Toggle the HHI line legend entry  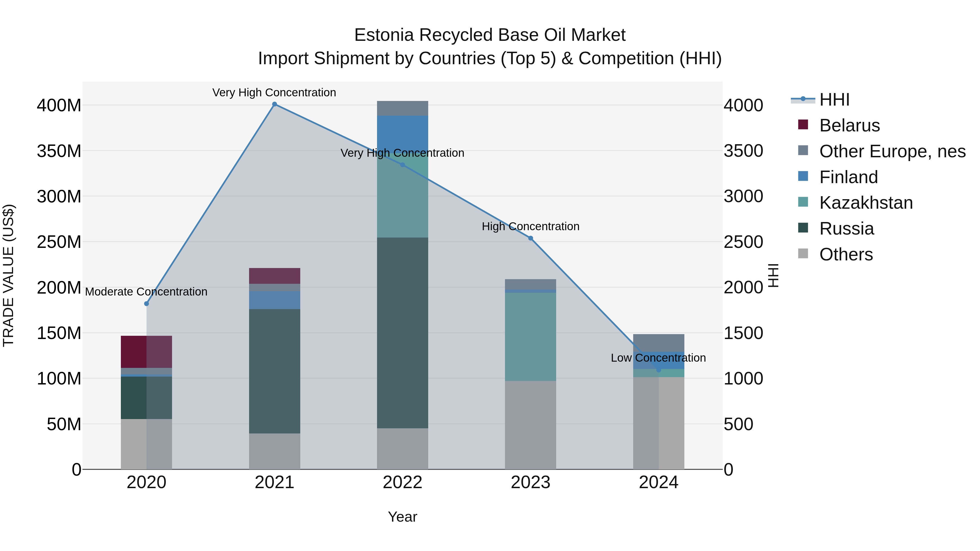[820, 100]
